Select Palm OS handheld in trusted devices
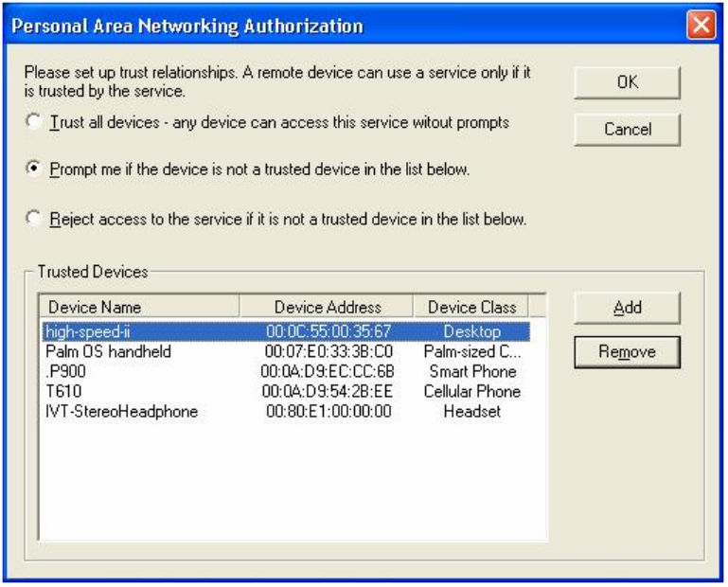This screenshot has height=587, width=728. point(108,352)
